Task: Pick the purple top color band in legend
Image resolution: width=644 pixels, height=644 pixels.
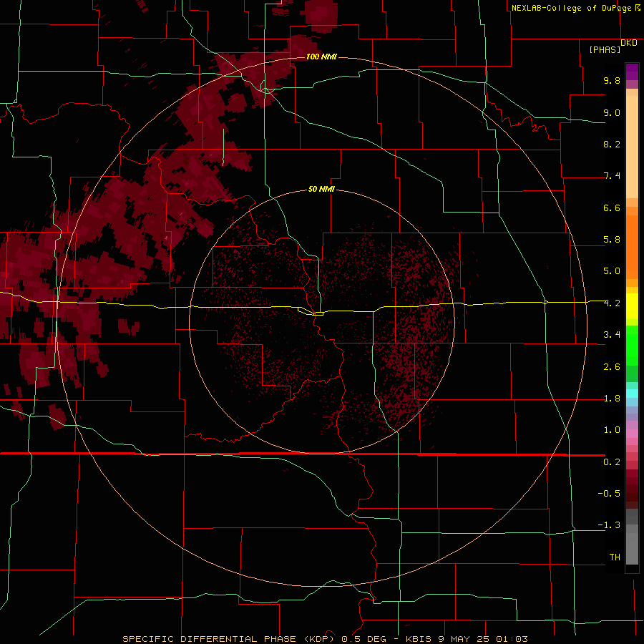Action: (632, 72)
